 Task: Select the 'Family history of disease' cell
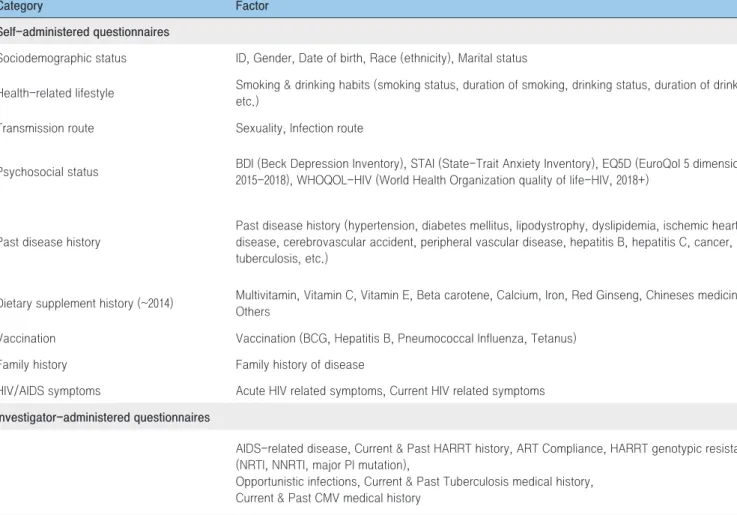(300, 365)
